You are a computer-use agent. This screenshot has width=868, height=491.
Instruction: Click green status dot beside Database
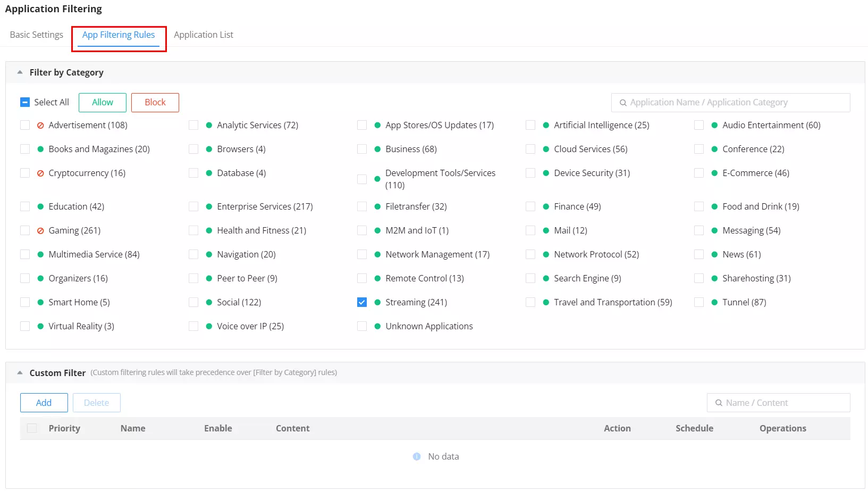[x=209, y=173]
